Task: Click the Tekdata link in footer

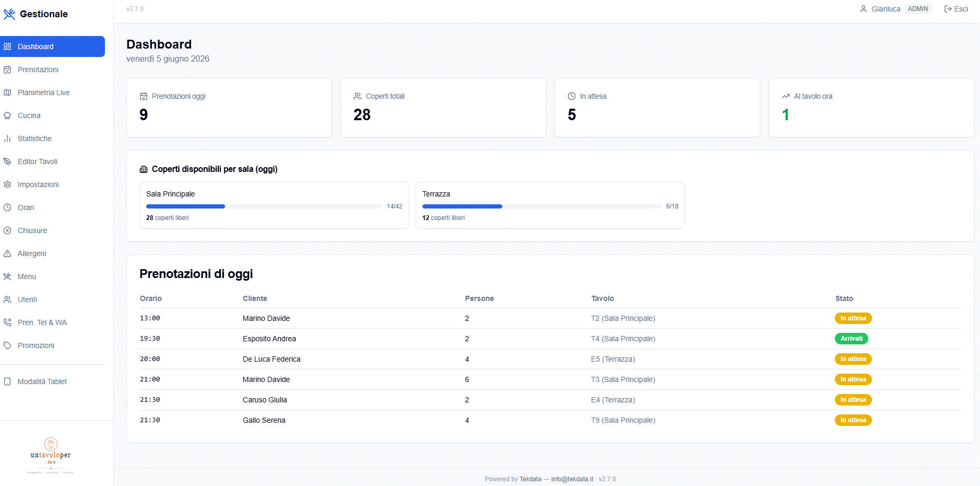Action: click(x=530, y=479)
